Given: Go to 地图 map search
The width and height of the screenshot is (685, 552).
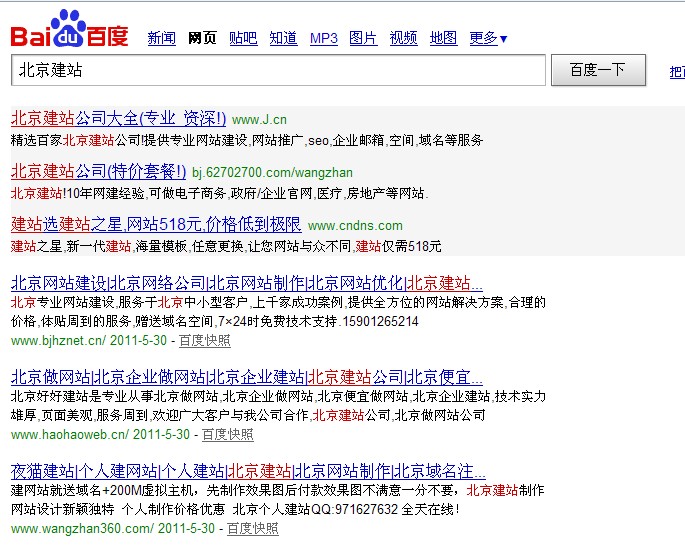Looking at the screenshot, I should 443,38.
